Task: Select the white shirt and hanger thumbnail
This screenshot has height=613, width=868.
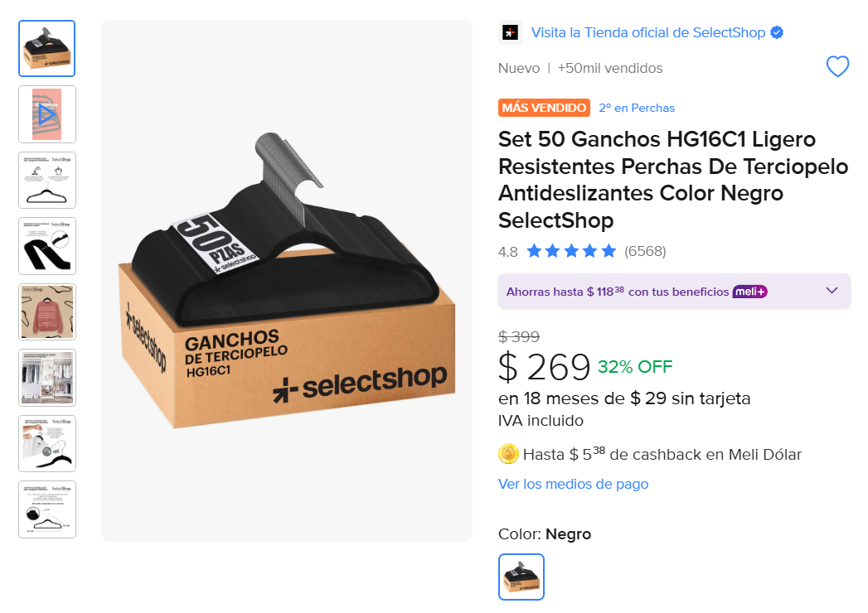Action: (x=47, y=443)
